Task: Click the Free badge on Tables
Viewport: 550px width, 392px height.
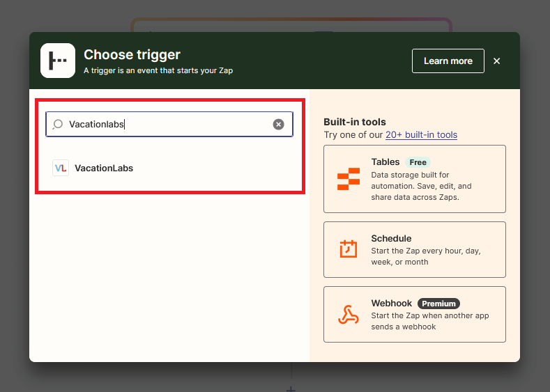Action: (418, 162)
